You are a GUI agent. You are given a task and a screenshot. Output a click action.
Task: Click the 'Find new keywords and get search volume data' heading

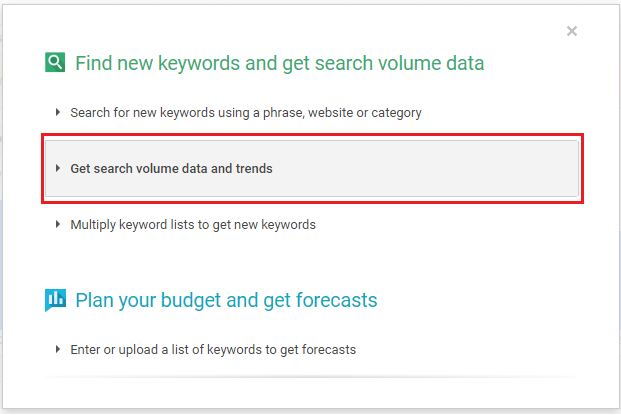point(279,64)
